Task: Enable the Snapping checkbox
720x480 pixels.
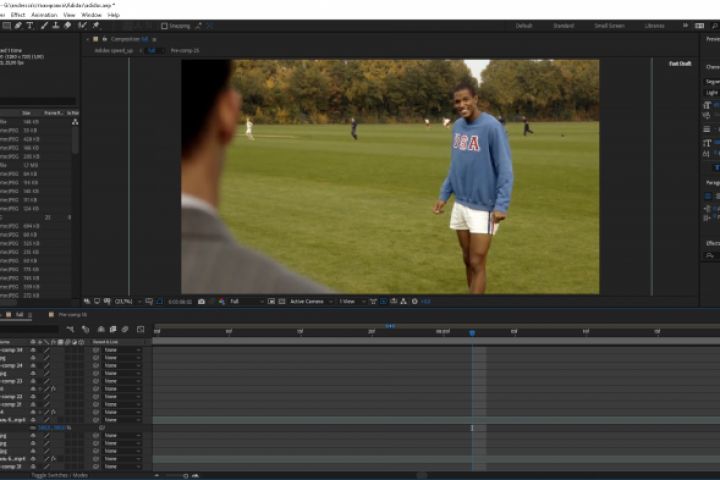Action: [x=166, y=25]
